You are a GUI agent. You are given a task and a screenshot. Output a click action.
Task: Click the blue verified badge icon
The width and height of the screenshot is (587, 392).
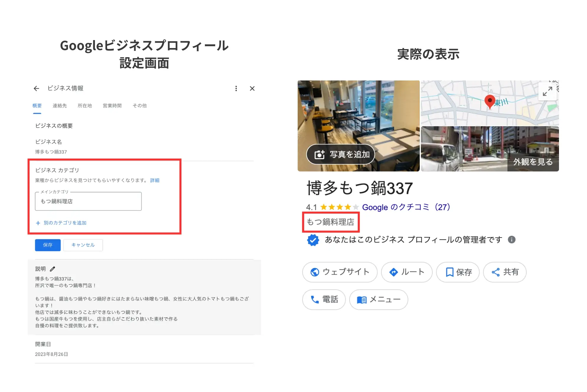click(313, 240)
